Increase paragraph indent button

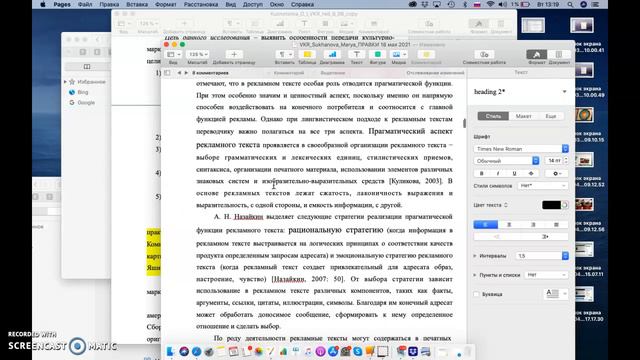point(544,236)
